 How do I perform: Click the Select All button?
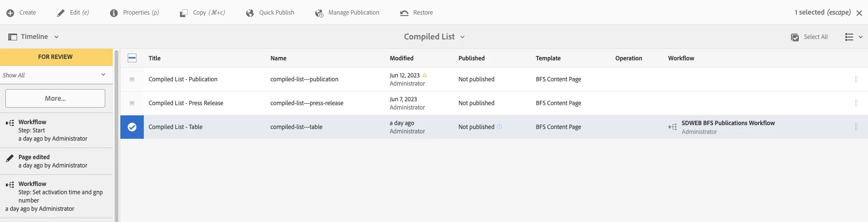[x=810, y=37]
